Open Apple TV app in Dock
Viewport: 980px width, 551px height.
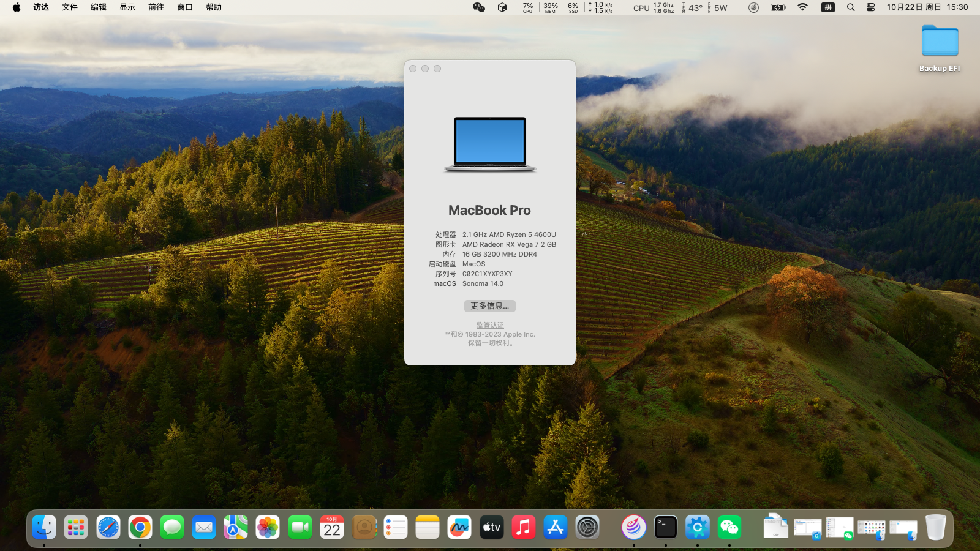click(x=492, y=527)
